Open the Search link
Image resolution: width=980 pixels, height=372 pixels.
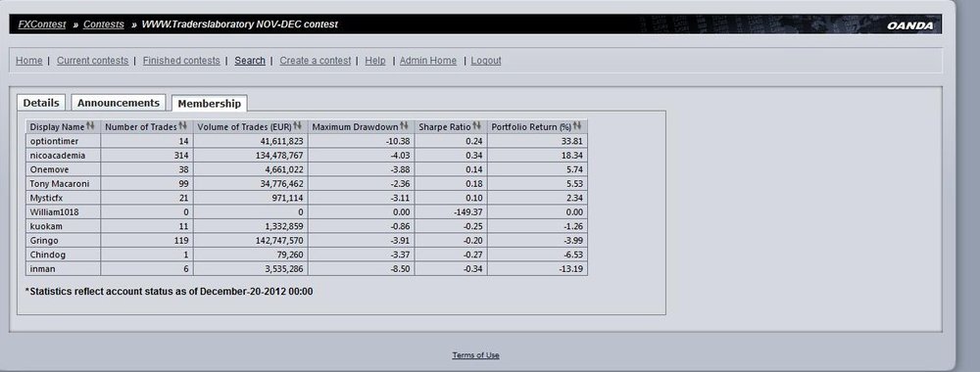250,61
